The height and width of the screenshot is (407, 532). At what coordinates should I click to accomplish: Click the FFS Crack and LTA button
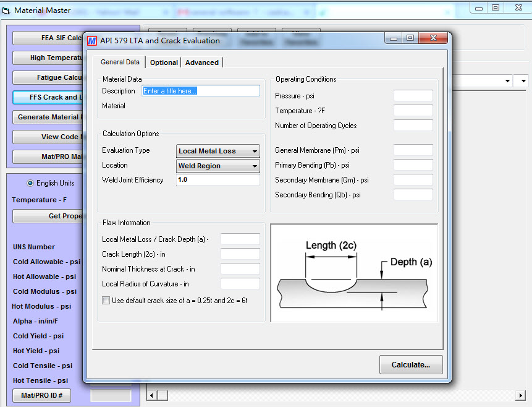coord(48,97)
